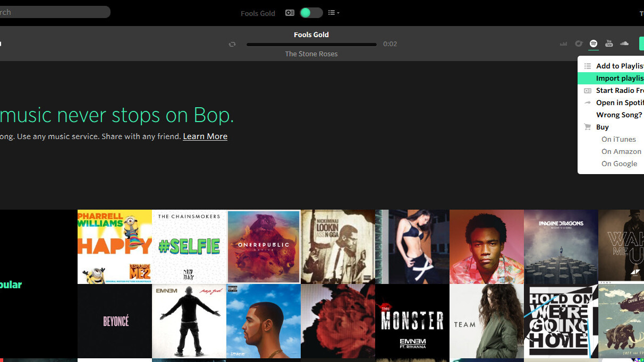Open the red rose album cover

[x=338, y=321]
